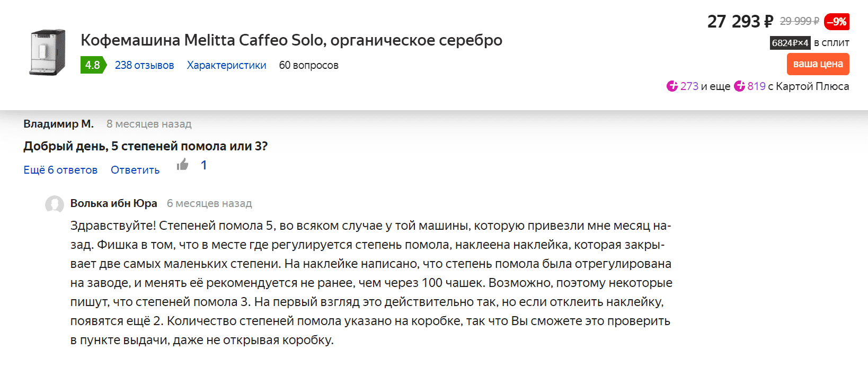
Task: Click the author name Владимир М.
Action: (x=58, y=124)
